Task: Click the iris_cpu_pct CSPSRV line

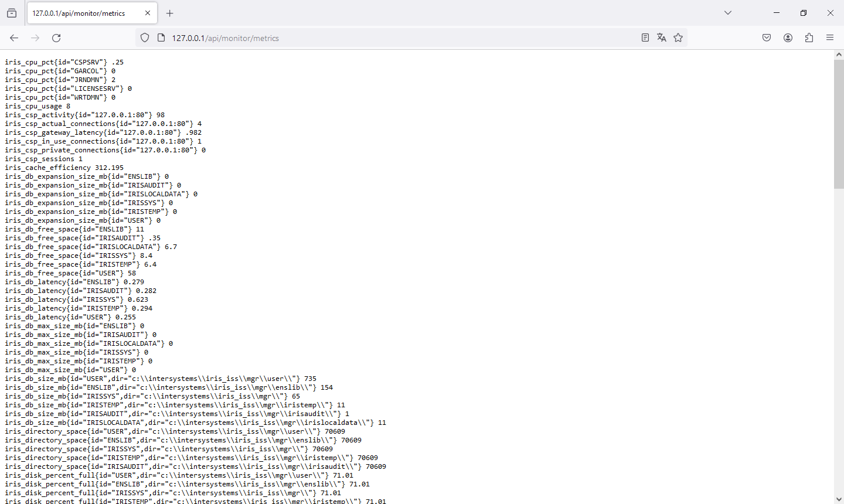Action: pyautogui.click(x=64, y=62)
